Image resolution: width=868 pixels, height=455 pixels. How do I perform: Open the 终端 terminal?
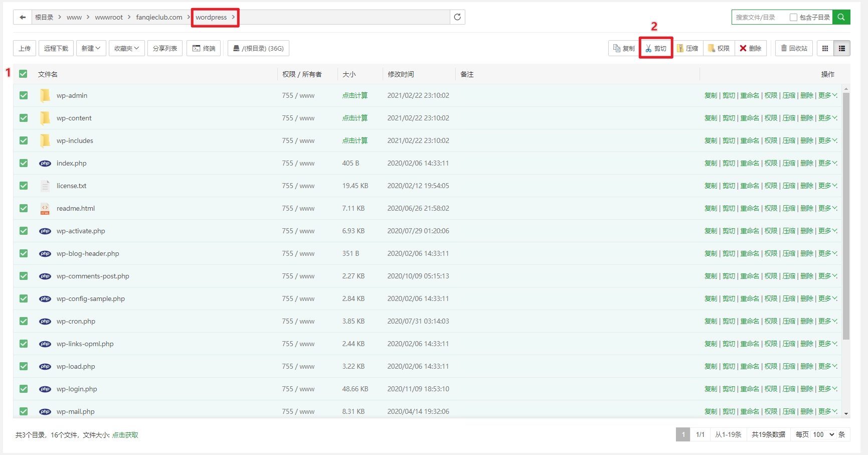coord(204,48)
